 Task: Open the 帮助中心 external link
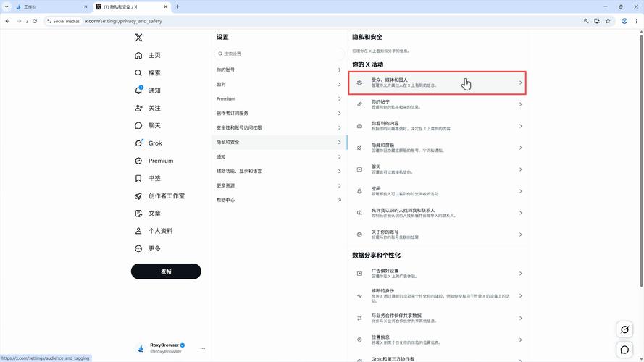click(280, 201)
